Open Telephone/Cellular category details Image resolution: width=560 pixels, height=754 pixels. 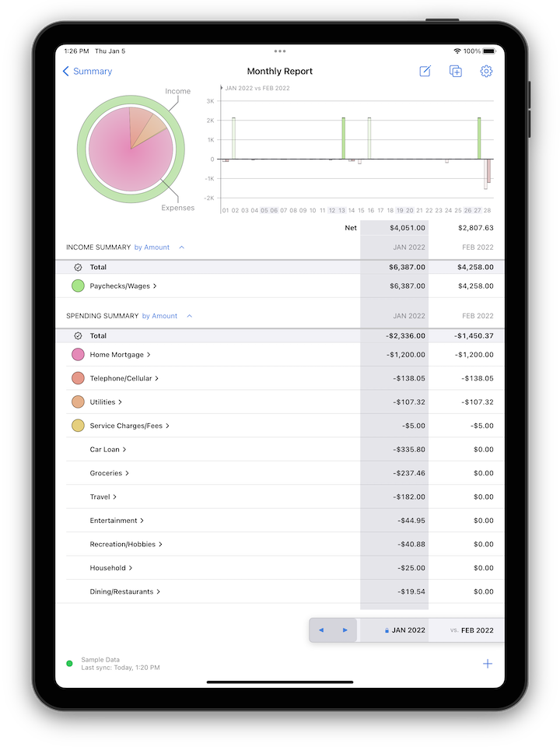pyautogui.click(x=124, y=378)
